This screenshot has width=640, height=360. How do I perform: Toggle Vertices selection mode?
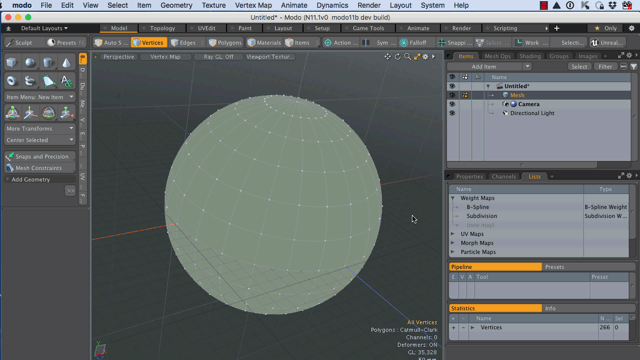pos(149,42)
